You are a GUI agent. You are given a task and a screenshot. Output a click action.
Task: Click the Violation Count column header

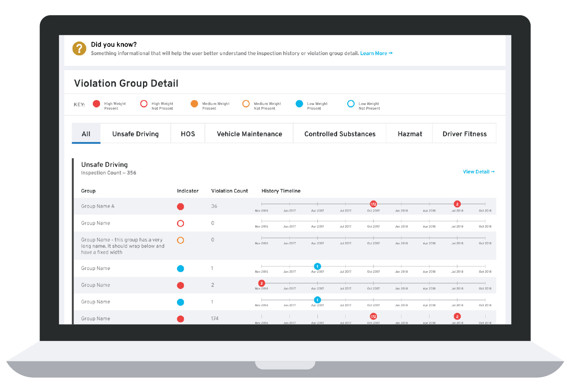click(x=229, y=191)
